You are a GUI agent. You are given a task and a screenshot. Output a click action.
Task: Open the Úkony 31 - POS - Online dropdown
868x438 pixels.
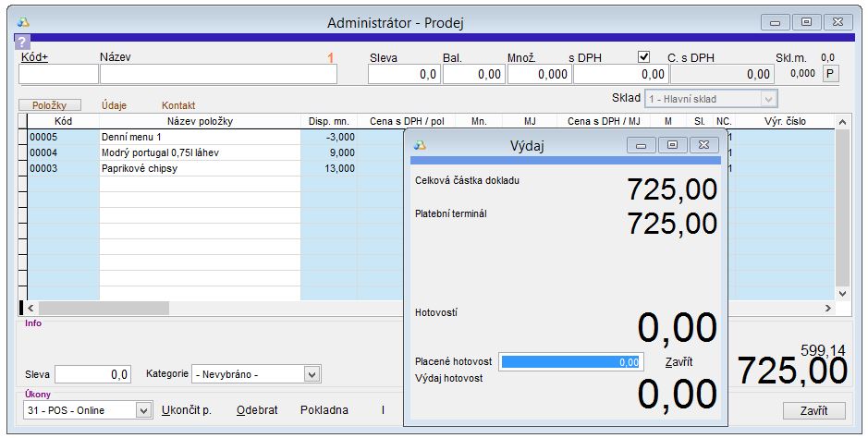coord(143,410)
